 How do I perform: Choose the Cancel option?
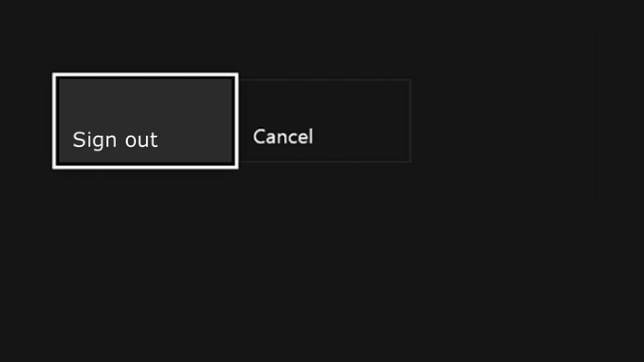pos(325,121)
